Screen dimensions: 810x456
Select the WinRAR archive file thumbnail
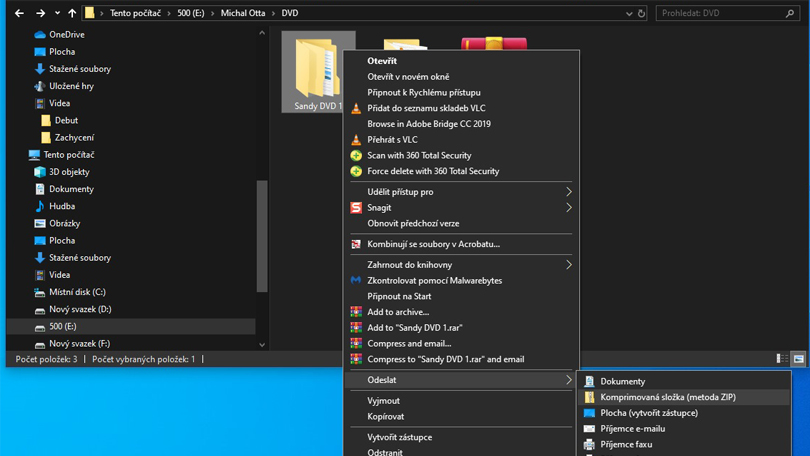point(494,43)
